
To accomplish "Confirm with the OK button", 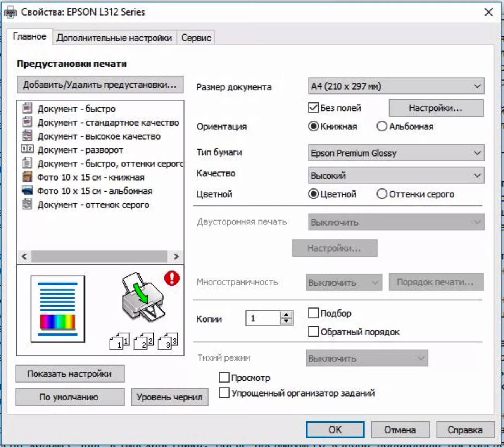I will coord(335,430).
